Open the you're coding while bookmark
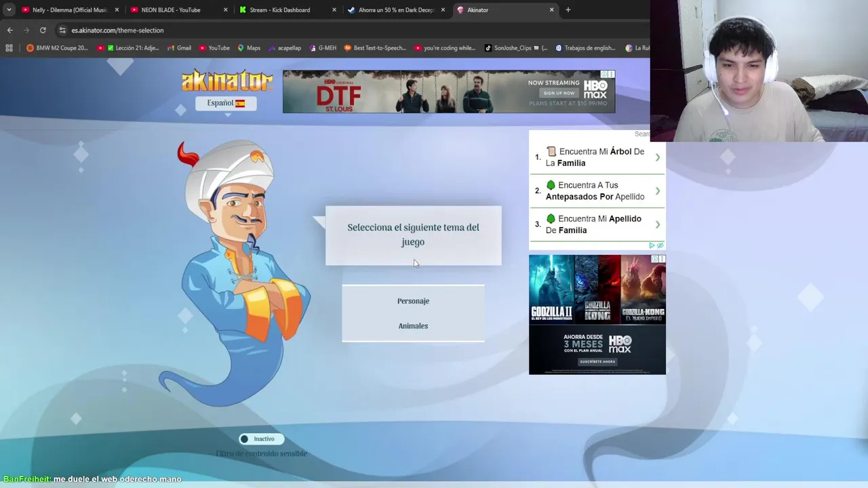The height and width of the screenshot is (488, 868). [x=445, y=48]
